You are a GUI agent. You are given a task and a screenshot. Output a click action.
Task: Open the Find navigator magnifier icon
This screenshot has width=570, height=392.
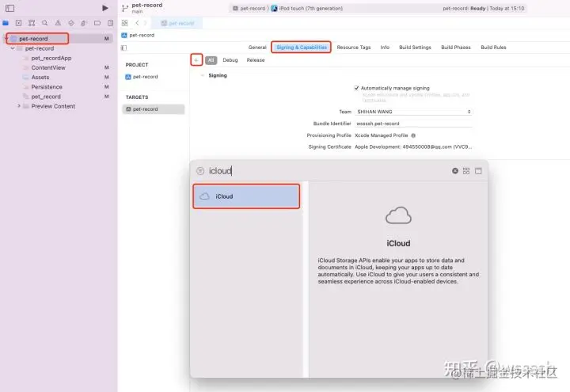click(x=44, y=23)
